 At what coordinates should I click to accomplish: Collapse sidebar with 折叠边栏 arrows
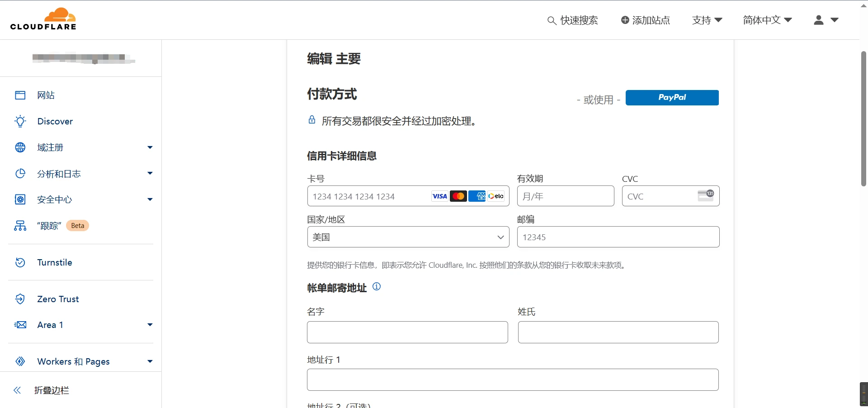pos(17,390)
